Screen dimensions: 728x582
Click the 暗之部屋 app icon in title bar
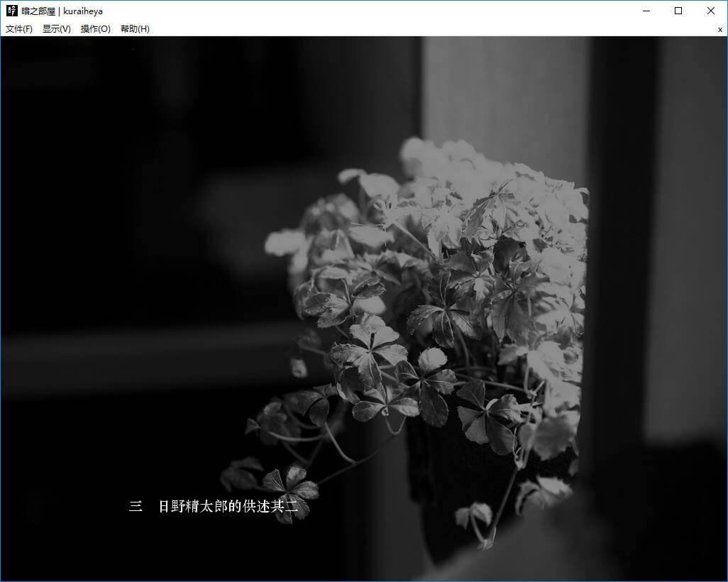12,11
